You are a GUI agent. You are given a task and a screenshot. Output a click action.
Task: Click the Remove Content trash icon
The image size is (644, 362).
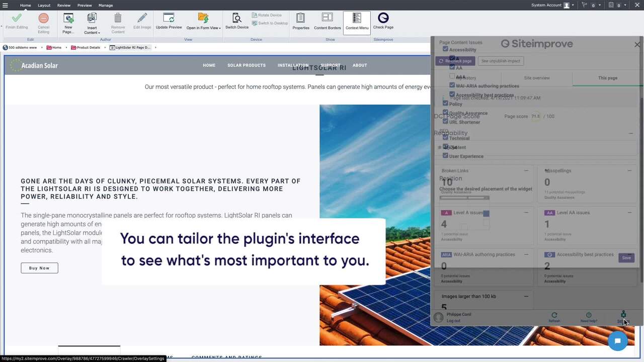point(118,18)
